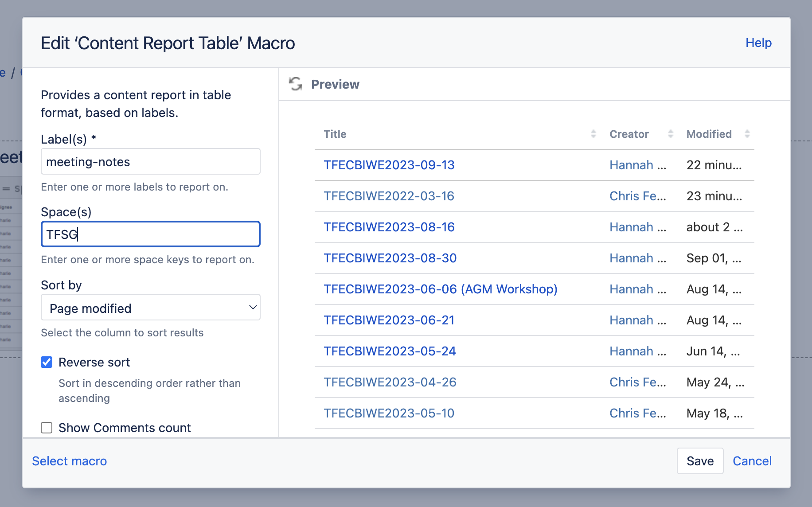
Task: Click into the Space(s) input field
Action: 151,234
